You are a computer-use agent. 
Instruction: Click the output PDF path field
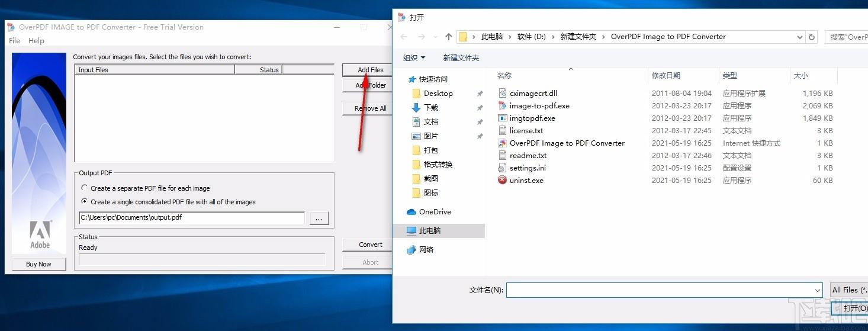click(192, 217)
